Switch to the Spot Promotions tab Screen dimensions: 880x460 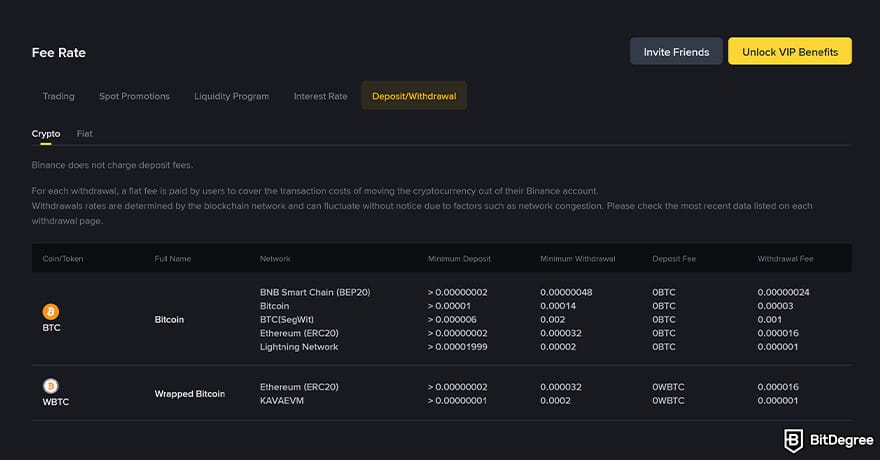click(x=134, y=96)
